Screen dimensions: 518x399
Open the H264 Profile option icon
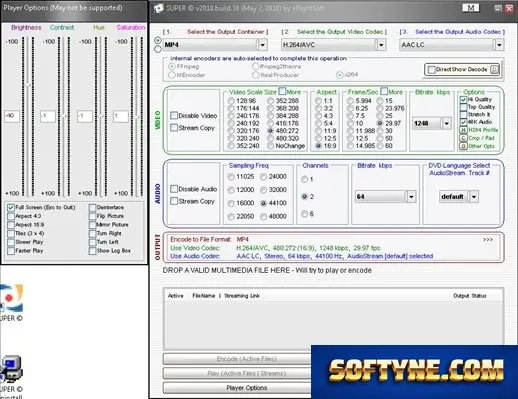pyautogui.click(x=463, y=130)
